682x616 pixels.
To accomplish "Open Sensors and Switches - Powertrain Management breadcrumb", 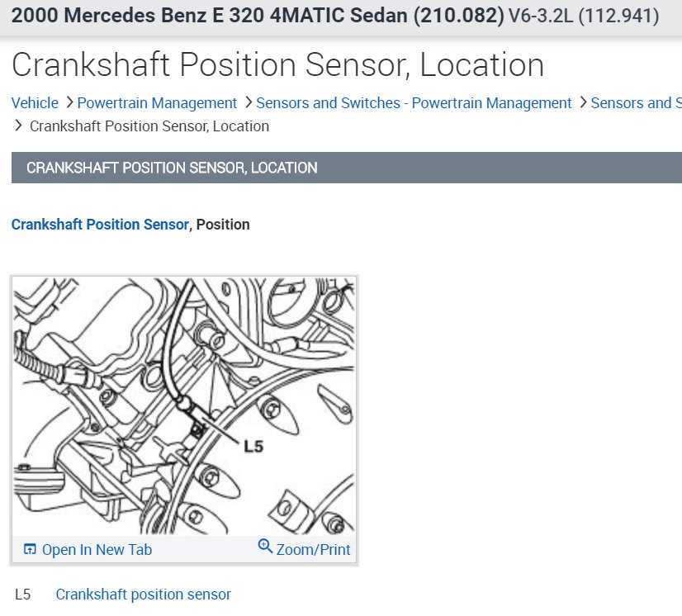I will click(x=414, y=103).
